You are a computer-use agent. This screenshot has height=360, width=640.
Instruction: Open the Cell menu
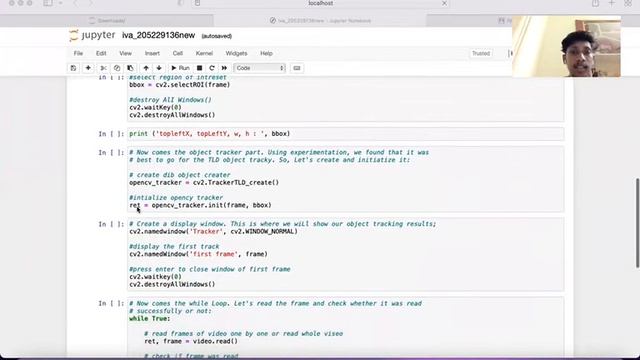click(x=178, y=53)
